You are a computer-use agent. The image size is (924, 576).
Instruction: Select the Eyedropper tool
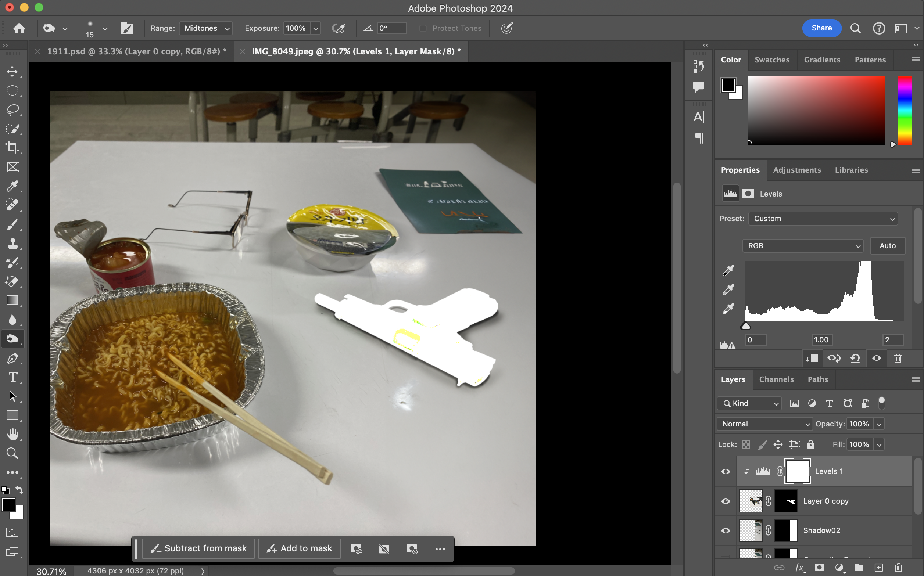pyautogui.click(x=12, y=186)
